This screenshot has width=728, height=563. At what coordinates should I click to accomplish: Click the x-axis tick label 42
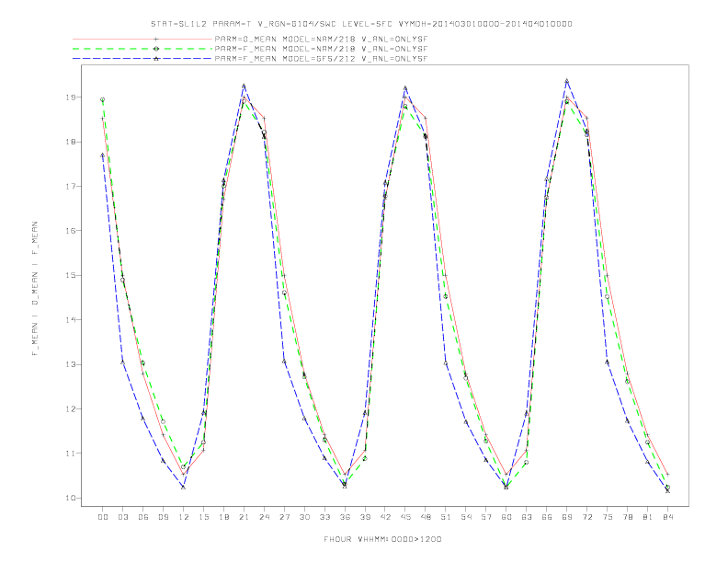tap(385, 517)
